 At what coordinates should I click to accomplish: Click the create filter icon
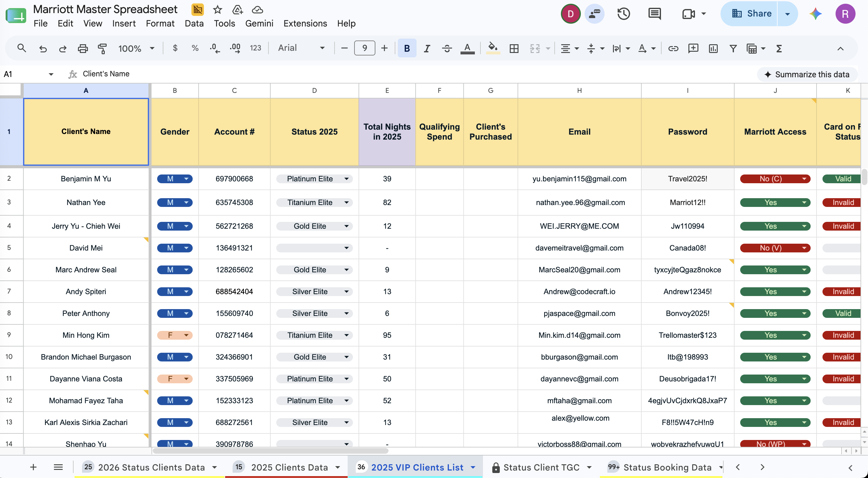733,49
